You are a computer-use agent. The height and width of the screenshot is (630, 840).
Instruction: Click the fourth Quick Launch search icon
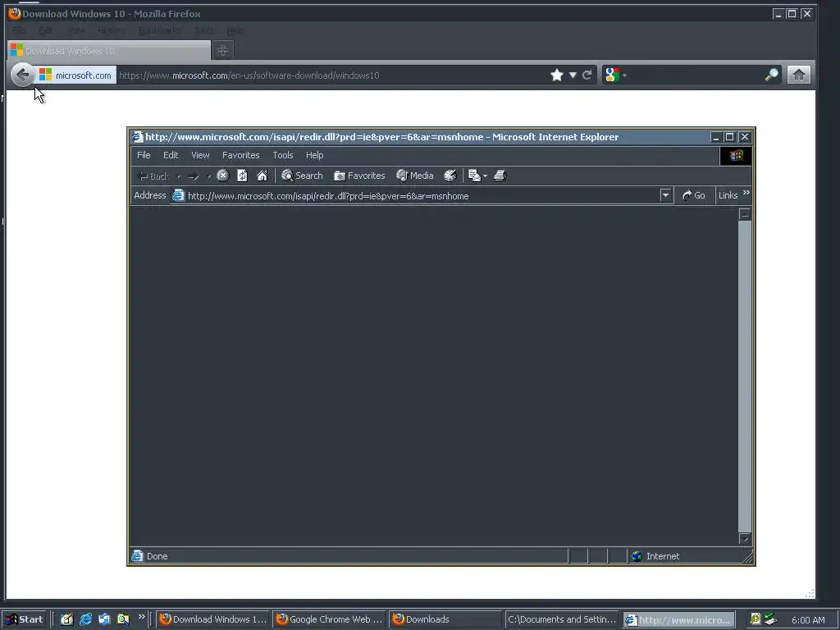124,619
